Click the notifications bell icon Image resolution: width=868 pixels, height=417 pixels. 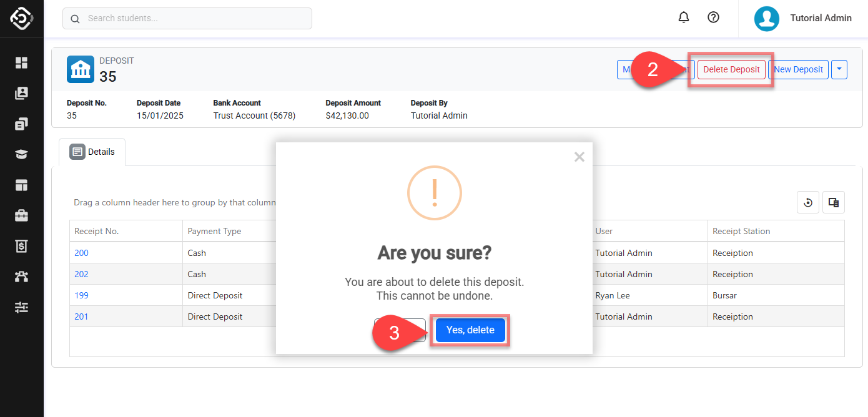coord(684,17)
